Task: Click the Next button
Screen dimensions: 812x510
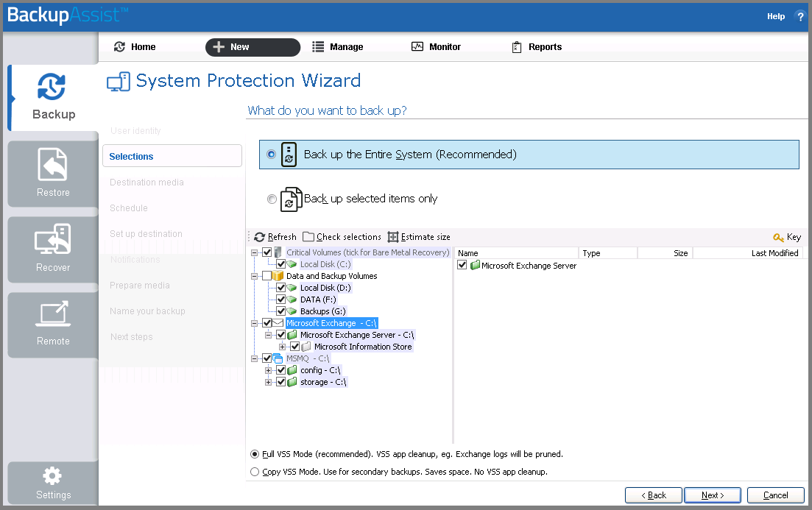Action: coord(713,495)
